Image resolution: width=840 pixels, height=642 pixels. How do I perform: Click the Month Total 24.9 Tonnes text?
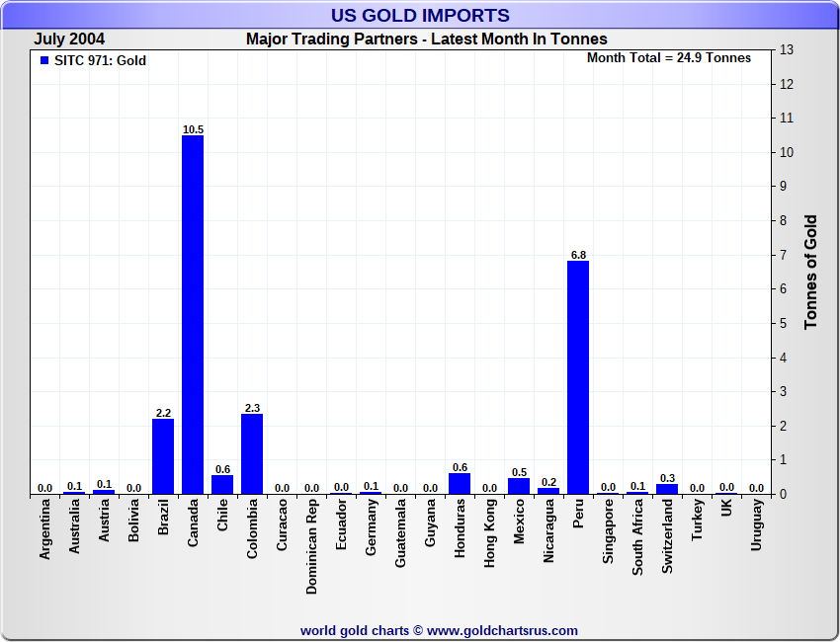[x=668, y=58]
